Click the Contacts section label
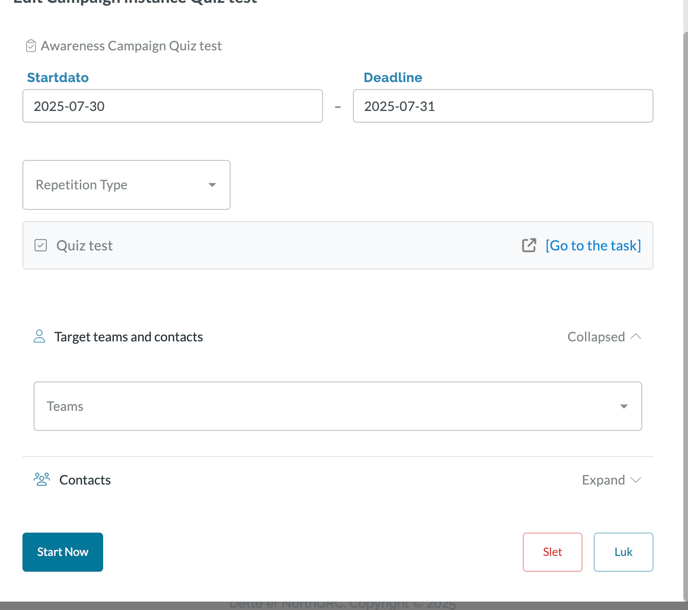This screenshot has width=688, height=610. tap(85, 480)
